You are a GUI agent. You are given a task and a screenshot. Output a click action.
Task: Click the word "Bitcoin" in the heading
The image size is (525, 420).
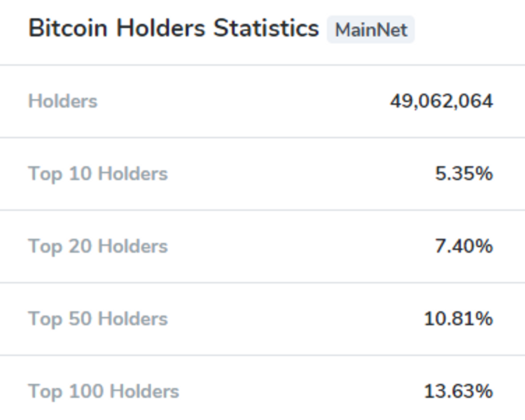coord(68,28)
